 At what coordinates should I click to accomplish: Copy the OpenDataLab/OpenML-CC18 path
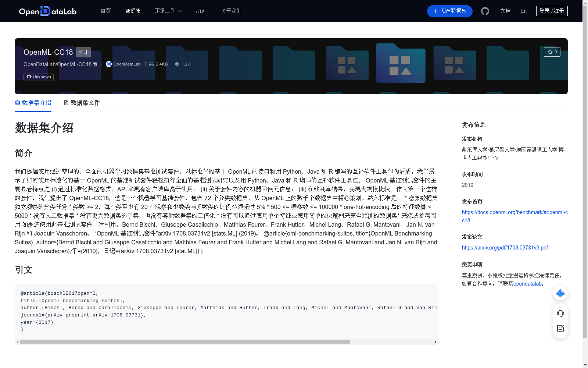click(x=95, y=64)
